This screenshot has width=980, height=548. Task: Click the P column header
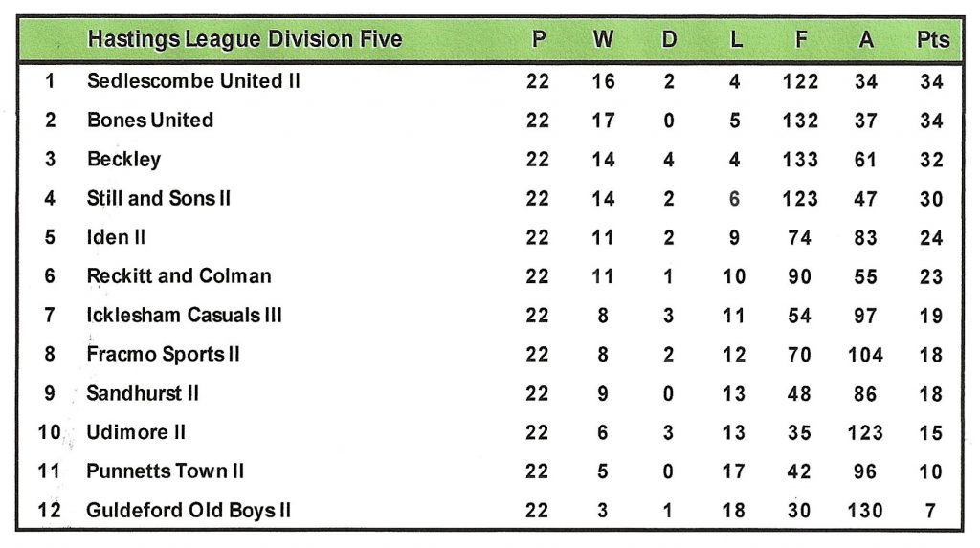(x=539, y=40)
